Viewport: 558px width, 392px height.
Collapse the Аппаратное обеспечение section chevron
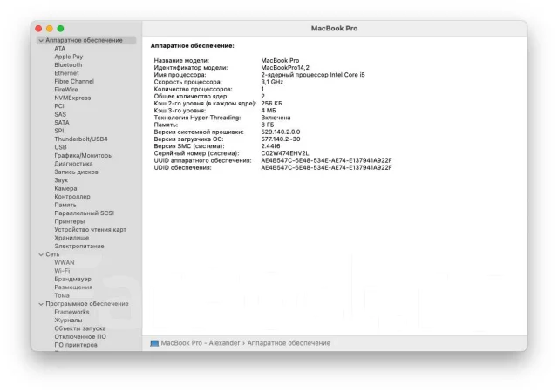click(41, 41)
